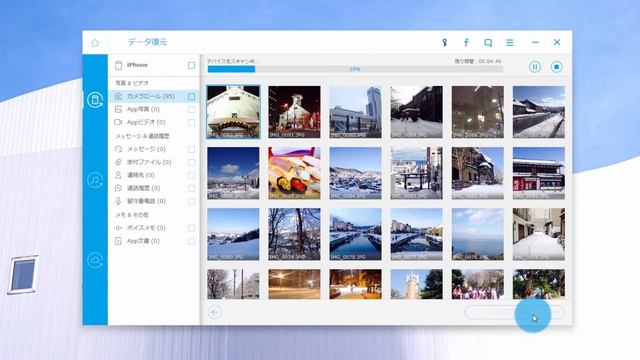640x360 pixels.
Task: Select the skyscraper building photo thumbnail
Action: [356, 112]
